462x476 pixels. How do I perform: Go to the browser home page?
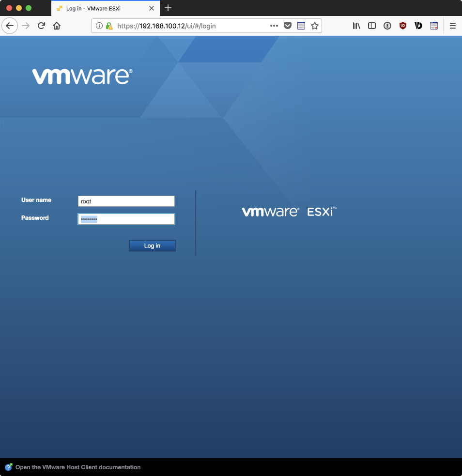coord(57,26)
